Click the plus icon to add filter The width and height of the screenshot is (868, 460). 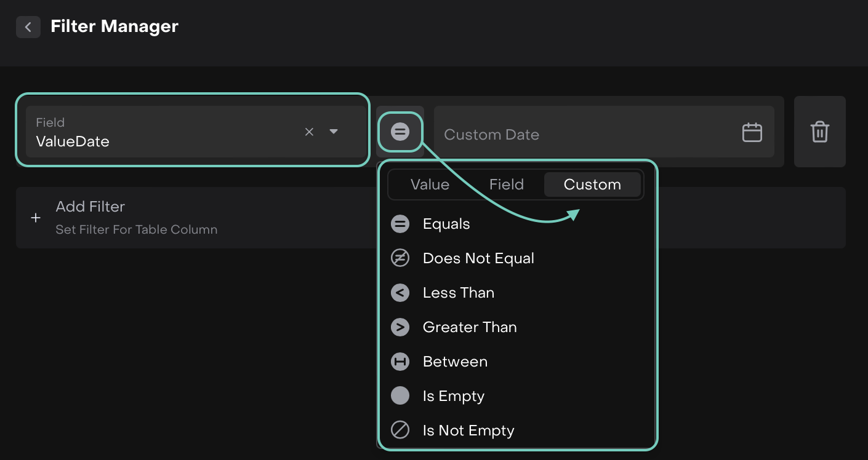click(36, 218)
